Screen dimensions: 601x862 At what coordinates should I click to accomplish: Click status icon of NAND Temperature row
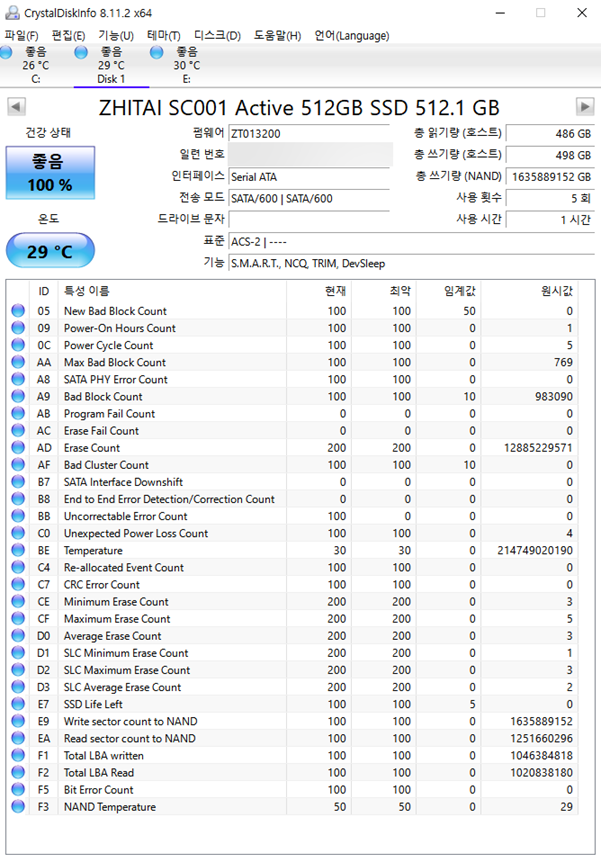[x=18, y=806]
